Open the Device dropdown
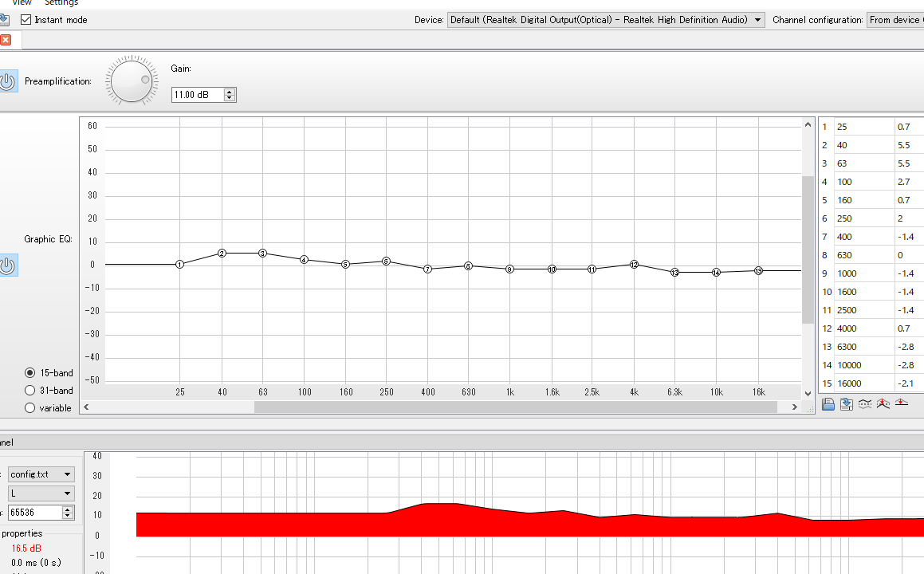Viewport: 924px width, 574px height. pos(605,20)
